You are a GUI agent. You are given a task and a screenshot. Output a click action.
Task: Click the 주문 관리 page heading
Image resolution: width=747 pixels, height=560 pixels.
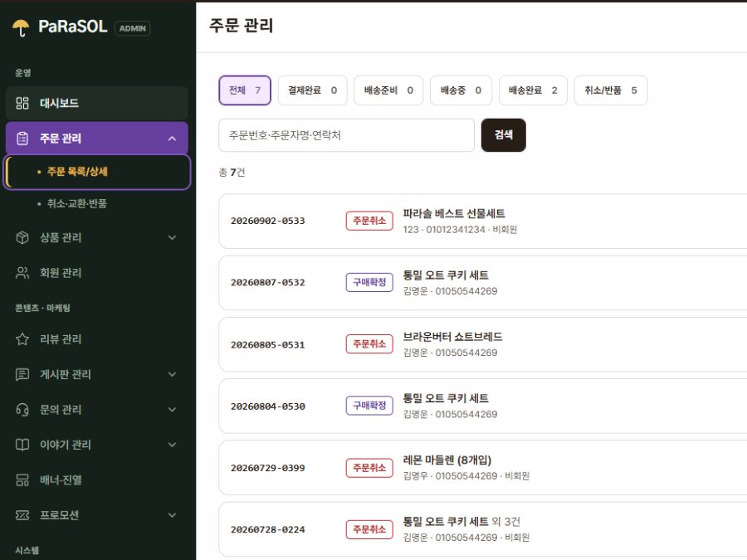(x=241, y=25)
